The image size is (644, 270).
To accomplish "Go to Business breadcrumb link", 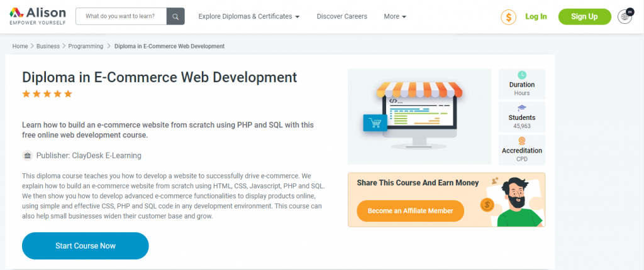I will point(48,46).
